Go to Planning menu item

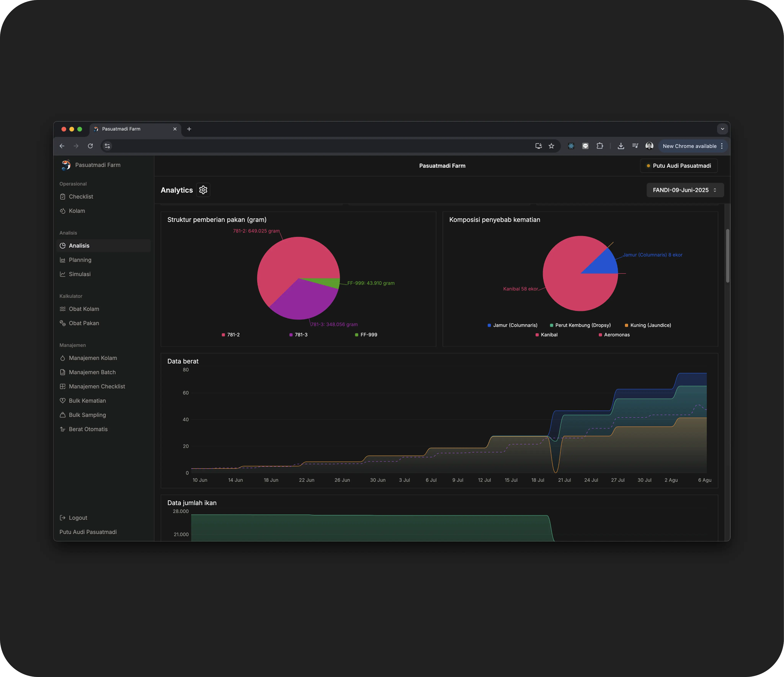pyautogui.click(x=80, y=260)
